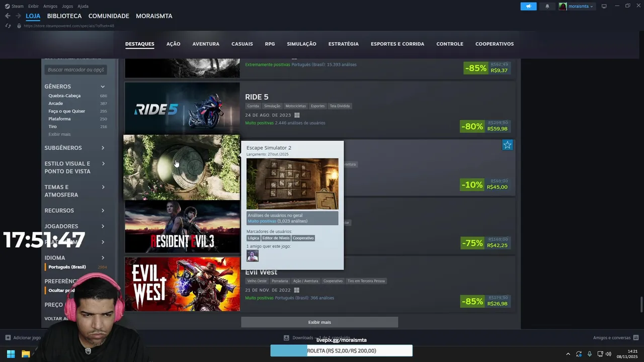Image resolution: width=644 pixels, height=362 pixels.
Task: Select the ESTRATÉGIA category tab
Action: pos(343,44)
